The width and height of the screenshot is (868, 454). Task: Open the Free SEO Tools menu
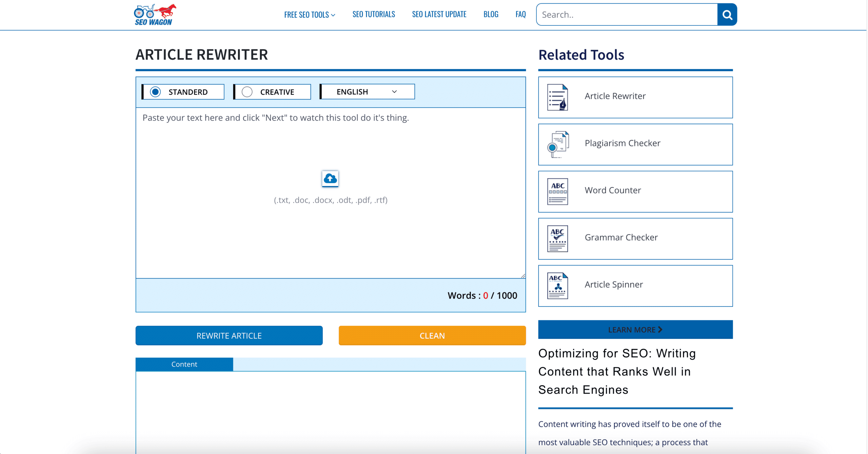[x=309, y=15]
